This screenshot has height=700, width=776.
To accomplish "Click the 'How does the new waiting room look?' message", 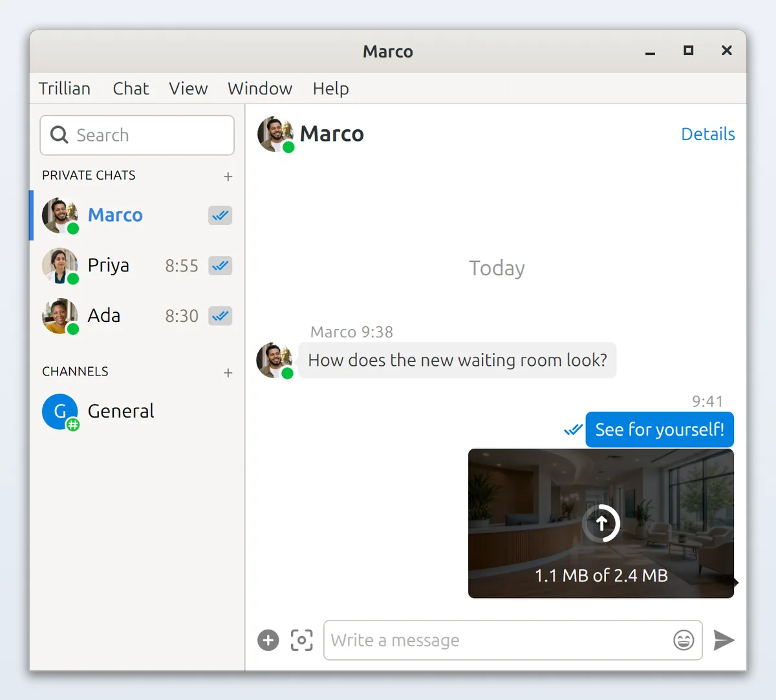I will tap(457, 360).
